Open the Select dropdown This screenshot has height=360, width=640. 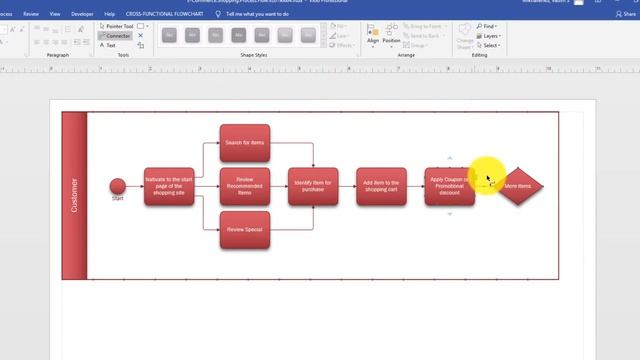click(488, 45)
